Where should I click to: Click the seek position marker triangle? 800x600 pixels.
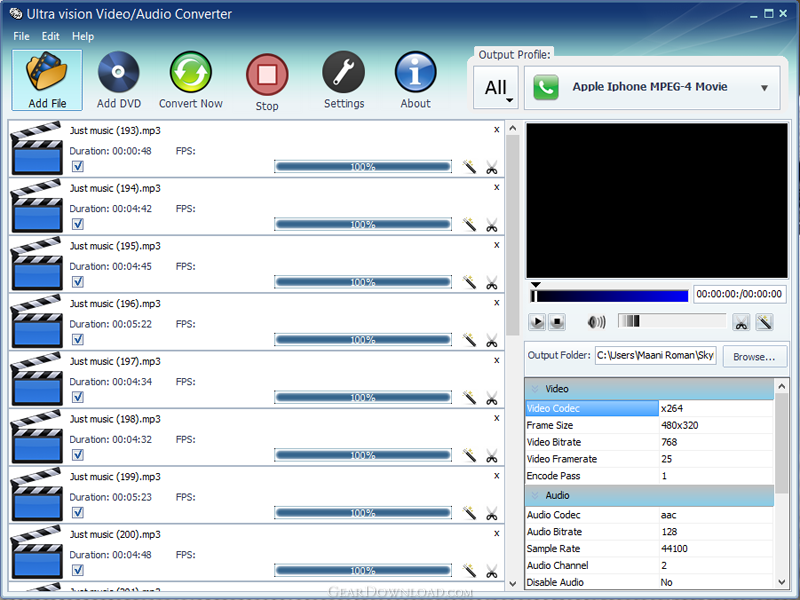[x=535, y=285]
